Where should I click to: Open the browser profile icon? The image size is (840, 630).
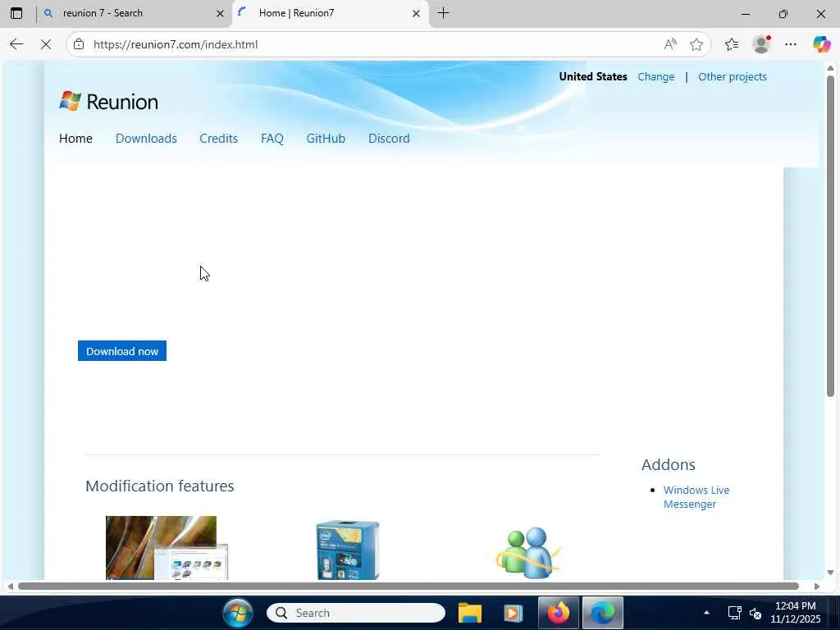(x=761, y=44)
